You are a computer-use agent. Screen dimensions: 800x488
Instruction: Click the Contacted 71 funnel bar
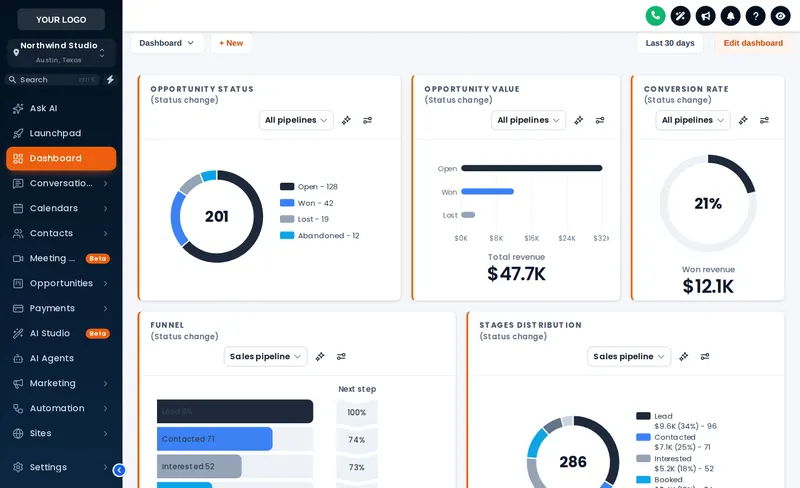pyautogui.click(x=214, y=439)
